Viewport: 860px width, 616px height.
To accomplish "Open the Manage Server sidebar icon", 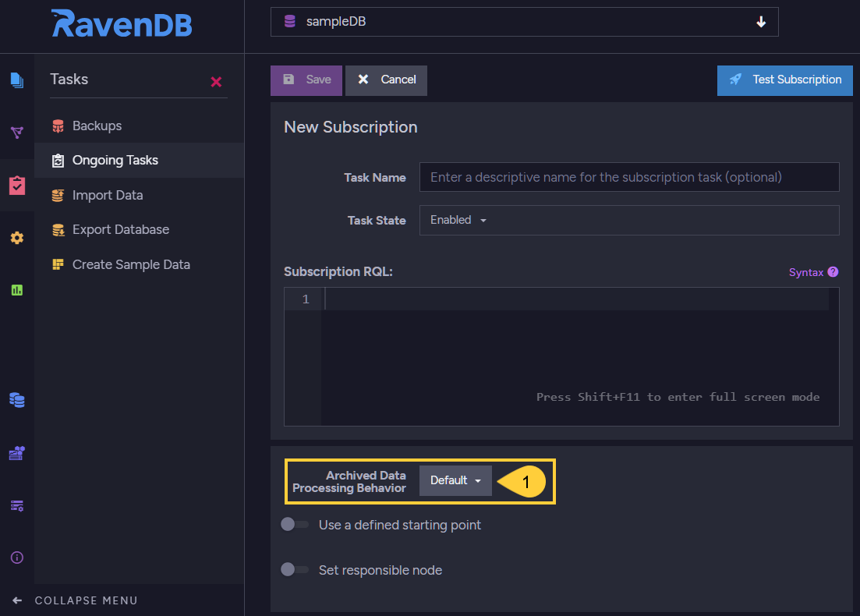I will (x=17, y=506).
